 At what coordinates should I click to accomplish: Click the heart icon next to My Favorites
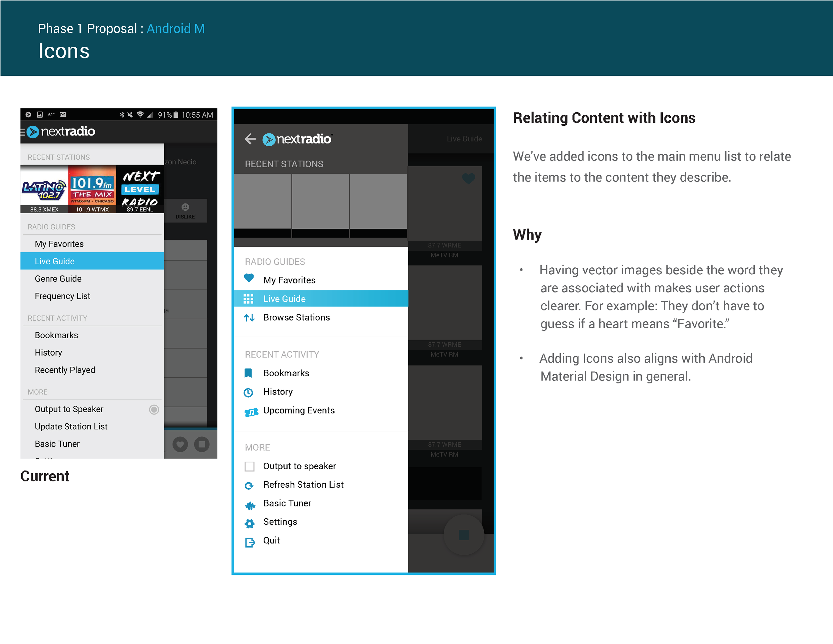click(x=249, y=278)
